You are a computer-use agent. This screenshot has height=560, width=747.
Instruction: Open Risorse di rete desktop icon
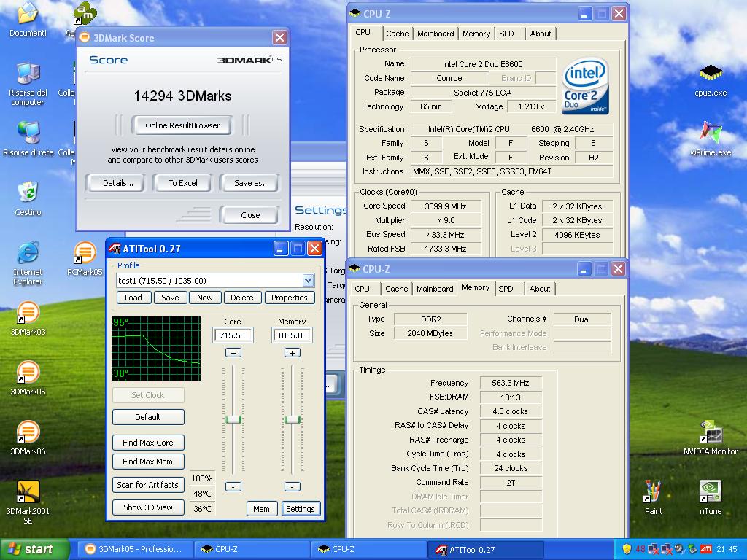28,139
